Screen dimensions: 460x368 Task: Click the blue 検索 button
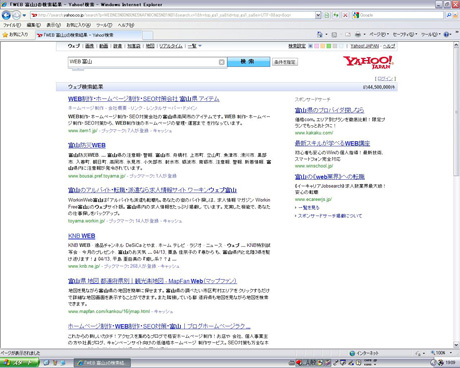click(248, 62)
